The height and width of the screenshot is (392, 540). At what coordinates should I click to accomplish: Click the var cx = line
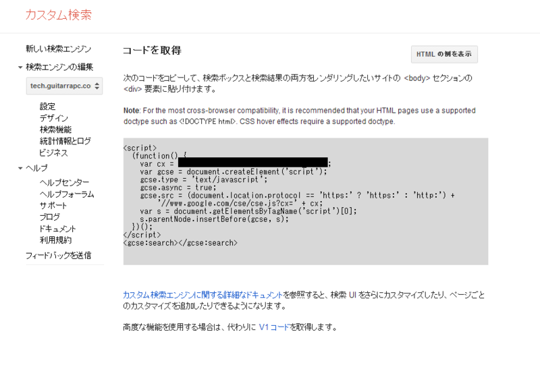(235, 164)
